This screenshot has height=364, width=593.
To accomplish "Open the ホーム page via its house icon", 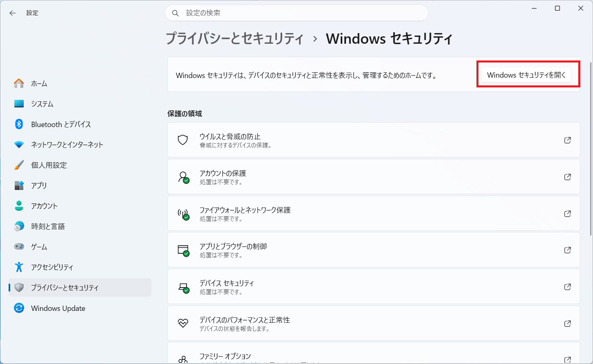I will coord(19,83).
